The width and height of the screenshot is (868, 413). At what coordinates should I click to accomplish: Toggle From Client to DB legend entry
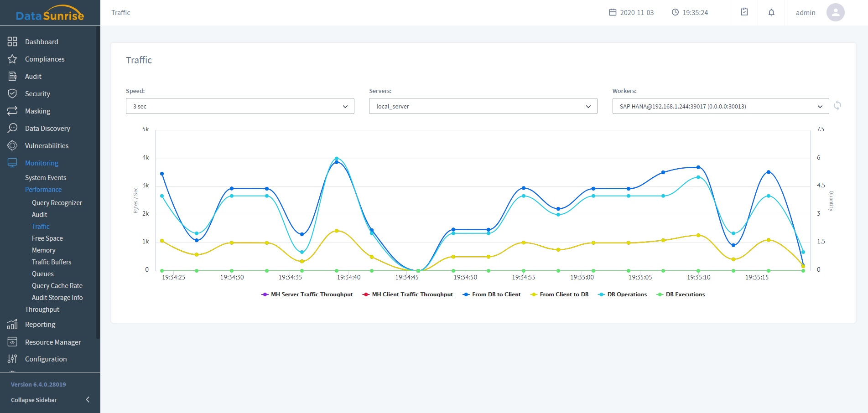559,294
